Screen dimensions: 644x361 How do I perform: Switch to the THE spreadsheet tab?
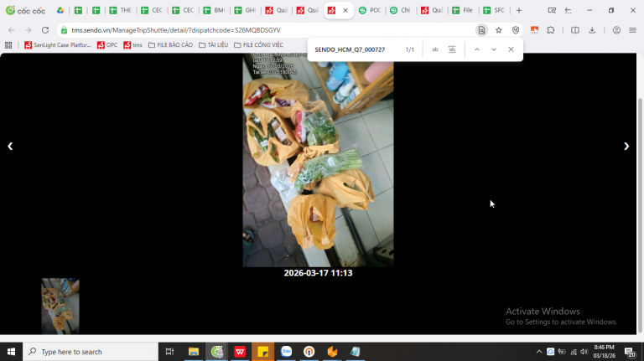121,10
